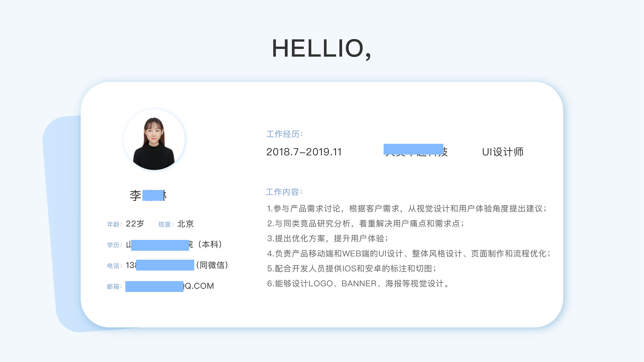Screen dimensions: 644x362
Task: Click the name text starting with 李
Action: 135,195
